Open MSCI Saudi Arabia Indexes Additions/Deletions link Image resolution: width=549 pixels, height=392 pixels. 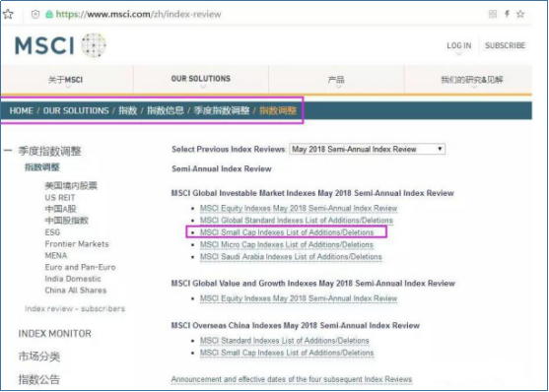291,256
